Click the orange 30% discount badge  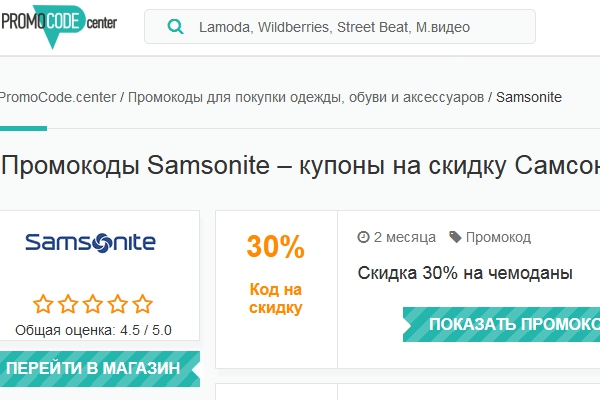click(x=275, y=246)
